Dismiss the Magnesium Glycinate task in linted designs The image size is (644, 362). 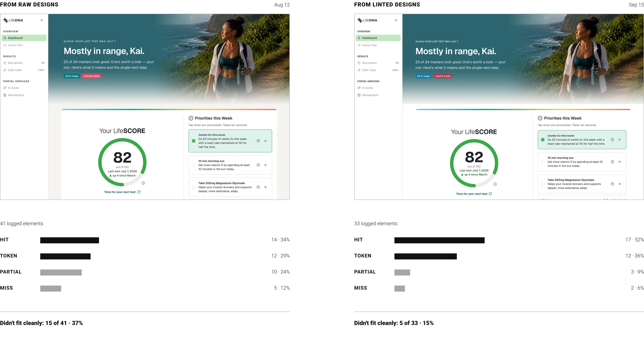619,184
